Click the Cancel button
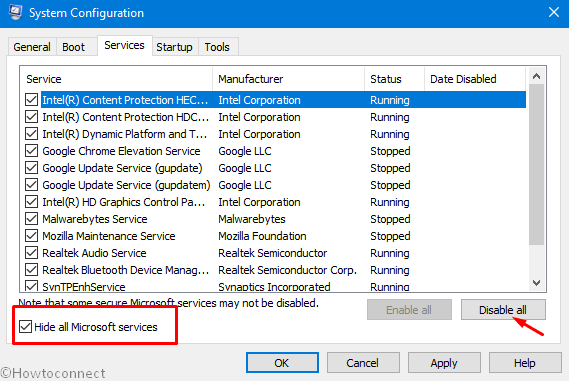 click(x=363, y=362)
